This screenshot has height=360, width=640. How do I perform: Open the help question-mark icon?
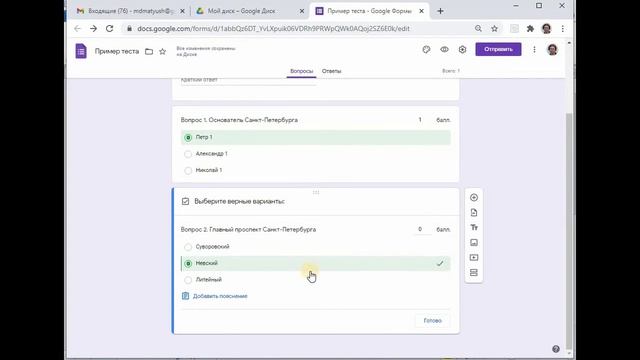click(x=556, y=349)
